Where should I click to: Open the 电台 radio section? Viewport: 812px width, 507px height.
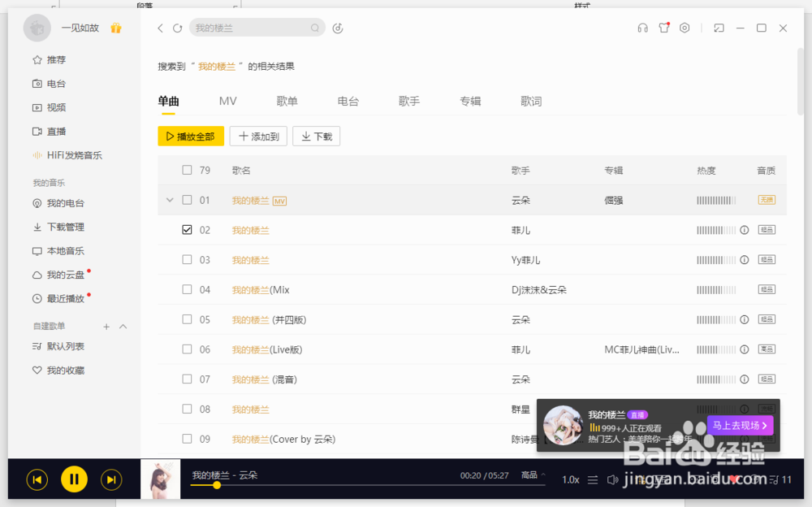click(x=50, y=84)
